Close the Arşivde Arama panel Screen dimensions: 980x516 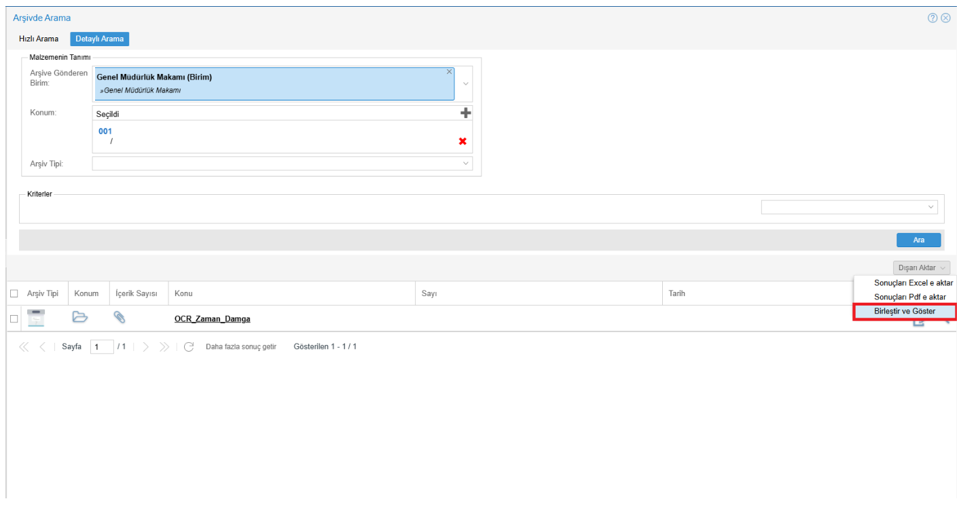(x=945, y=18)
